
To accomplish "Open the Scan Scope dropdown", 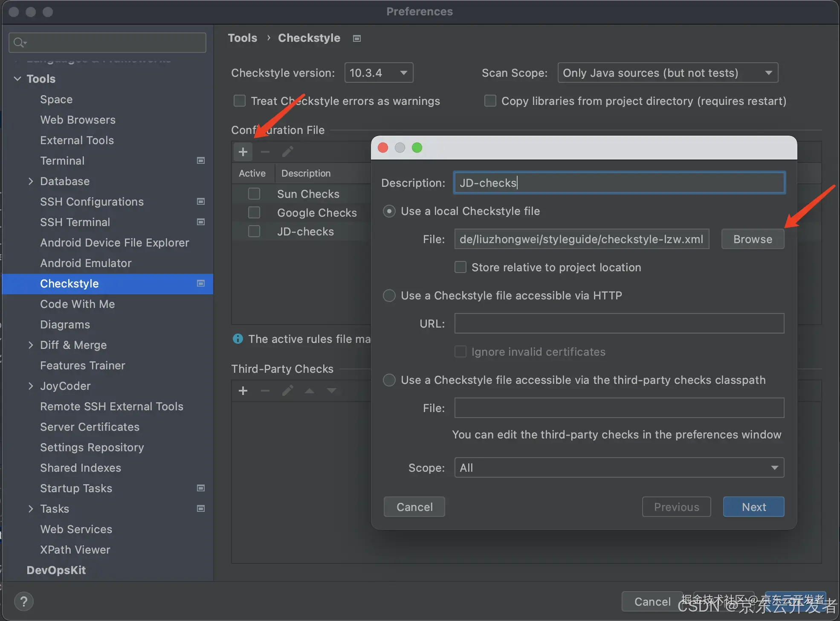I will click(x=667, y=73).
